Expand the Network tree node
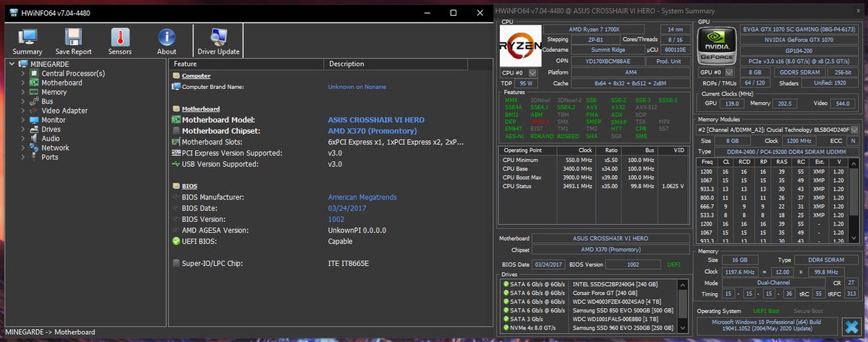The image size is (868, 342). pyautogui.click(x=23, y=148)
